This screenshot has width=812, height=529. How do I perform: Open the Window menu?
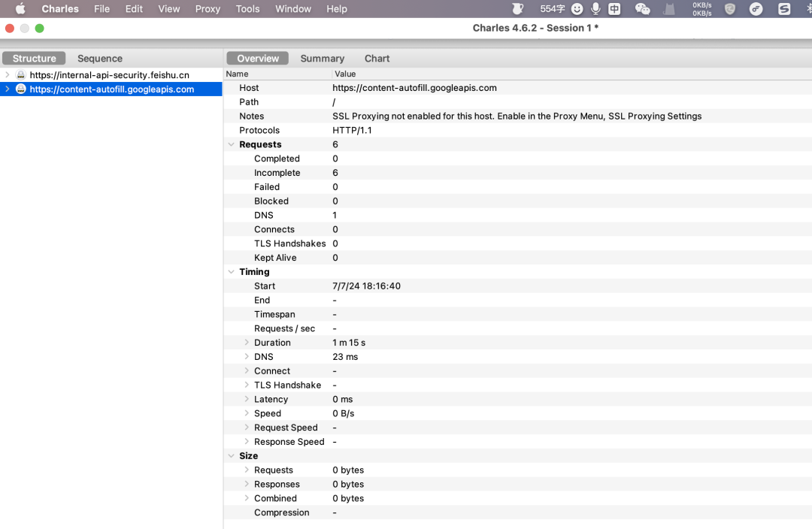pyautogui.click(x=293, y=9)
